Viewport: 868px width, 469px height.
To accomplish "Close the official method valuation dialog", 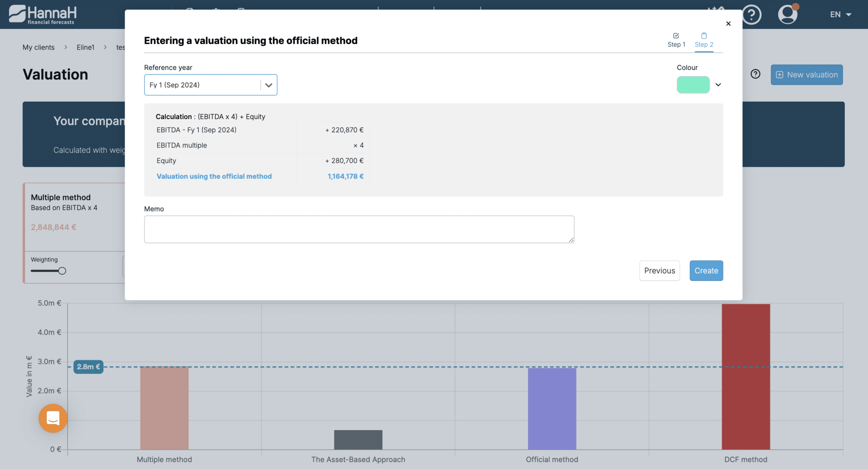I will 728,24.
